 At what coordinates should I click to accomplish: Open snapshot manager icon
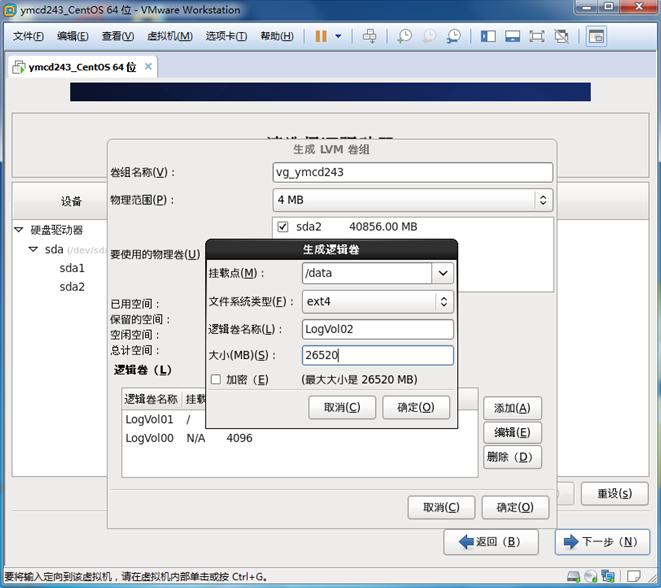pos(454,36)
